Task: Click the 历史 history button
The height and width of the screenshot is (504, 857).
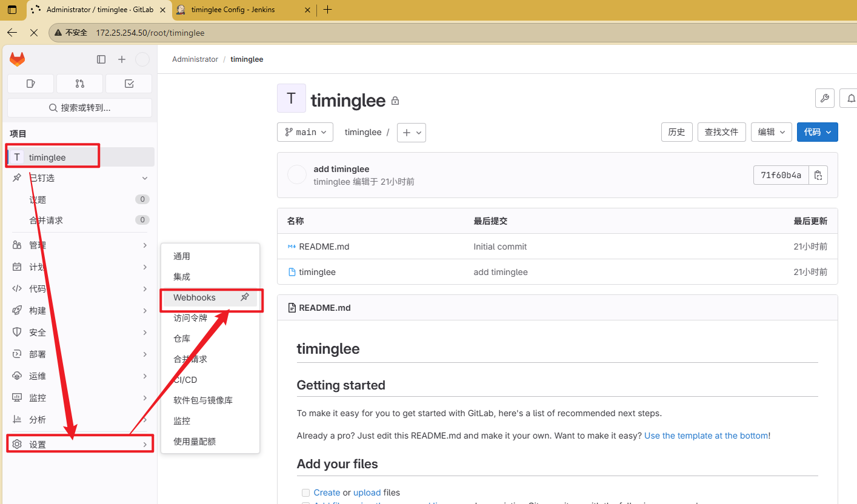Action: 676,132
